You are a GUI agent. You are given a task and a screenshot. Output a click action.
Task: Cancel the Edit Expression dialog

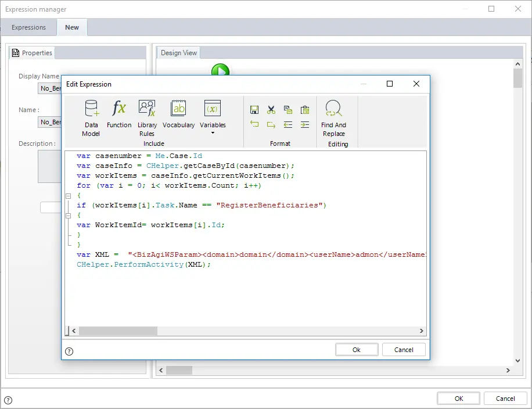[x=404, y=350]
